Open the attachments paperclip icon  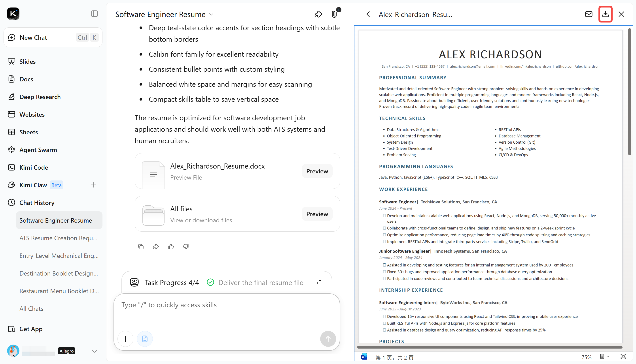tap(334, 14)
